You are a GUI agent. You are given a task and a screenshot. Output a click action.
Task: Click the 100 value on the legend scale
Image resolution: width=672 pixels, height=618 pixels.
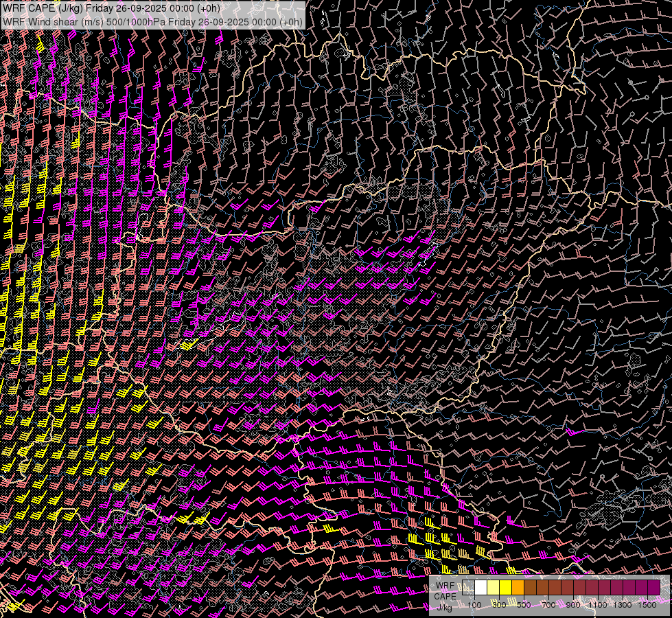tap(474, 604)
